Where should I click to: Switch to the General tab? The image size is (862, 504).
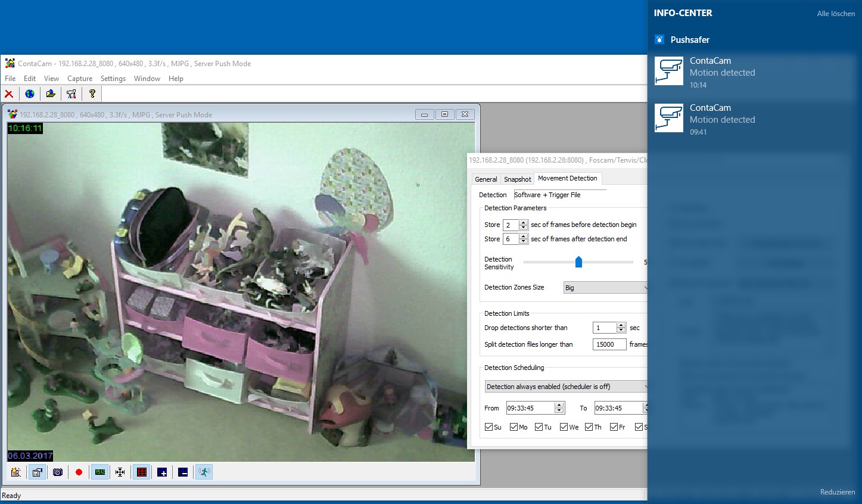(x=486, y=179)
